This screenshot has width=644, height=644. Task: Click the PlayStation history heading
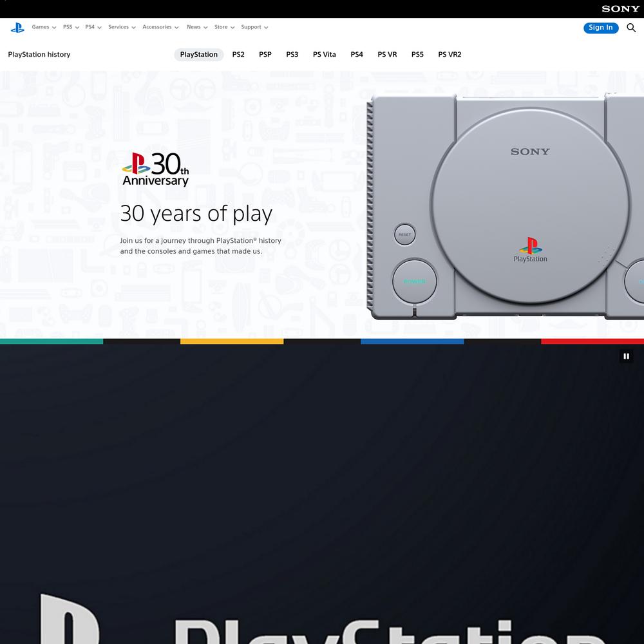pyautogui.click(x=39, y=55)
